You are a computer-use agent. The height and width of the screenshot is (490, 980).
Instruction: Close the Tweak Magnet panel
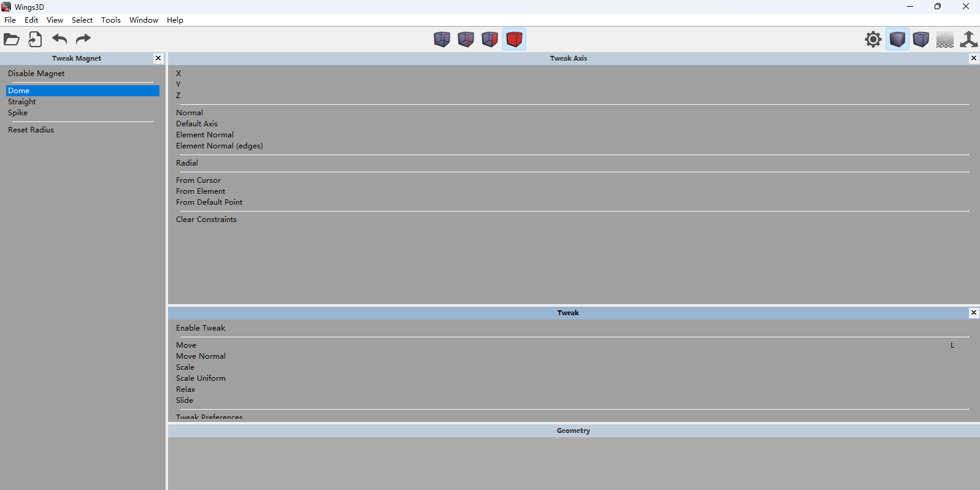click(158, 58)
